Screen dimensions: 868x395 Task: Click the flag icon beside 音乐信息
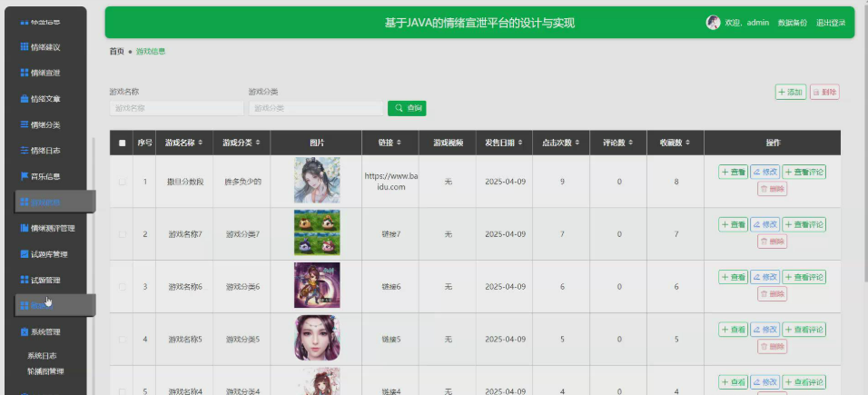click(x=24, y=176)
